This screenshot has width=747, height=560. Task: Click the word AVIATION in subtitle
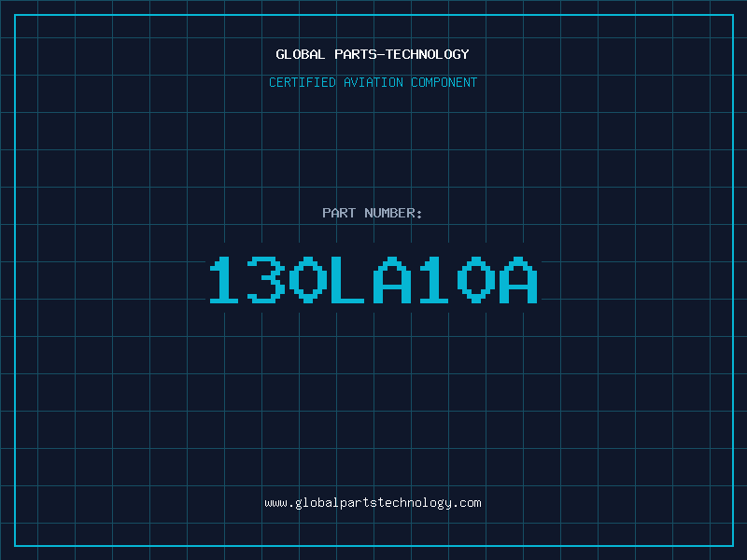pyautogui.click(x=373, y=82)
